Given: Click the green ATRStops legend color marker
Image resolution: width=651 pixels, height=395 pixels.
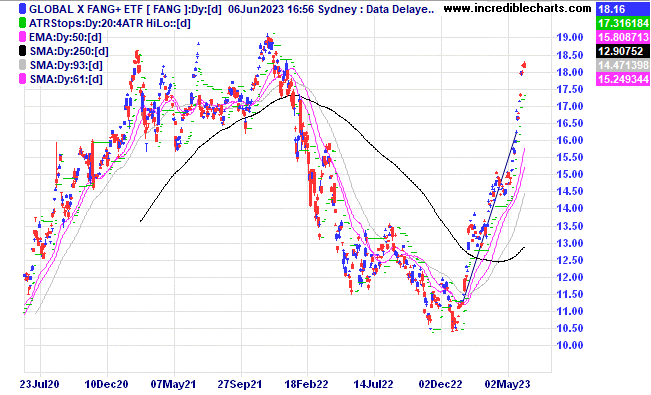Looking at the screenshot, I should pos(22,23).
